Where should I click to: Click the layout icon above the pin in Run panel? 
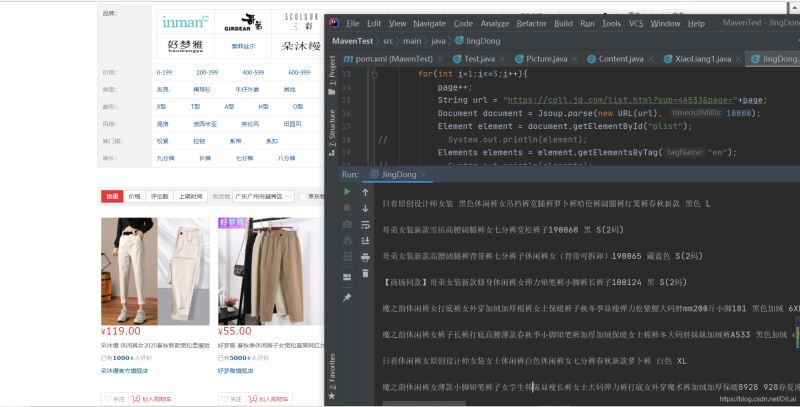coord(347,277)
